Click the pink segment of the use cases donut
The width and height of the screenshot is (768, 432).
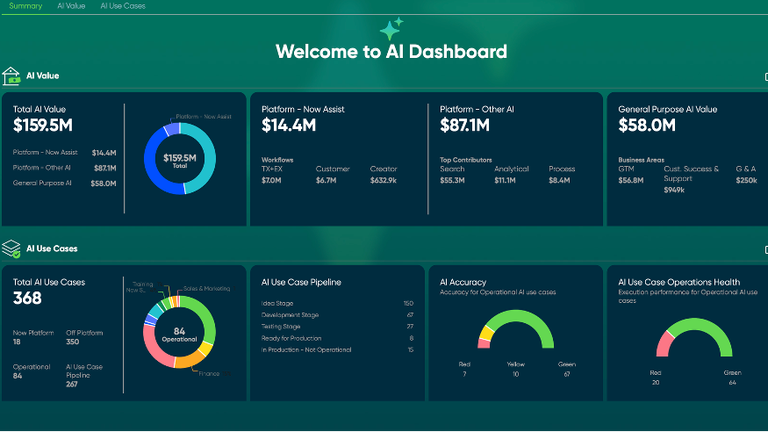pyautogui.click(x=155, y=349)
